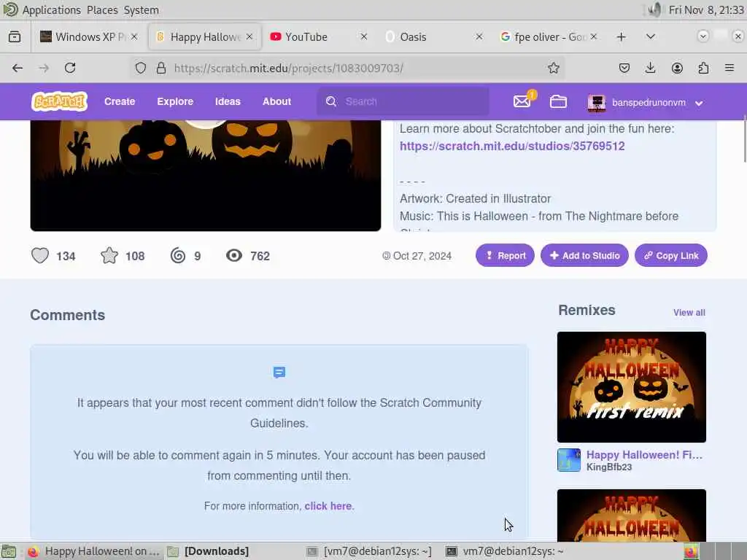This screenshot has height=560, width=747.
Task: Click KingBfb23 remix avatar
Action: 569,460
